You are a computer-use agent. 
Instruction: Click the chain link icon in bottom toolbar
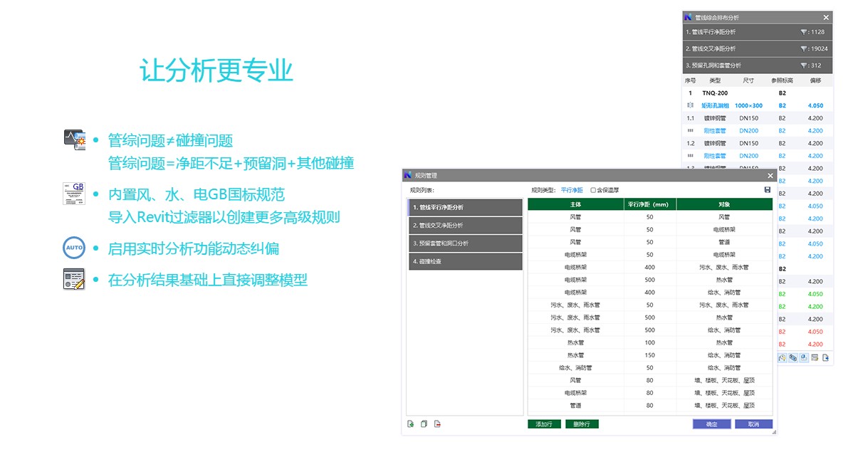coord(793,358)
